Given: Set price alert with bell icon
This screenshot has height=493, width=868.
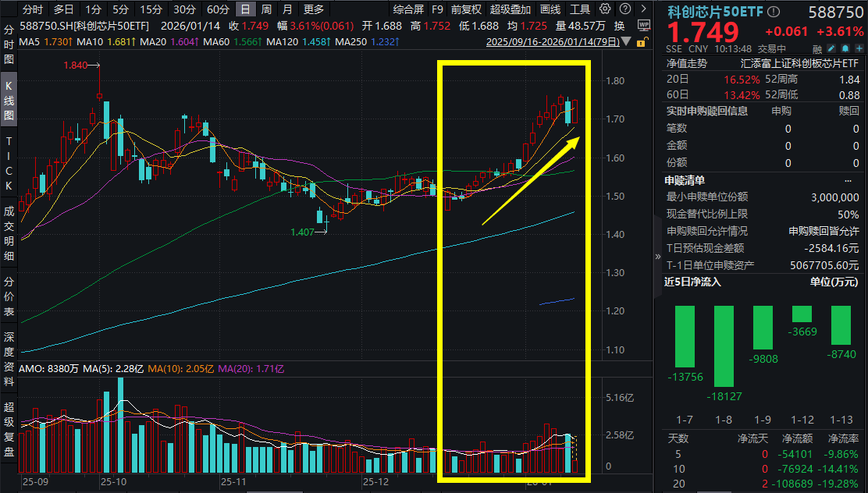Looking at the screenshot, I should tap(844, 47).
